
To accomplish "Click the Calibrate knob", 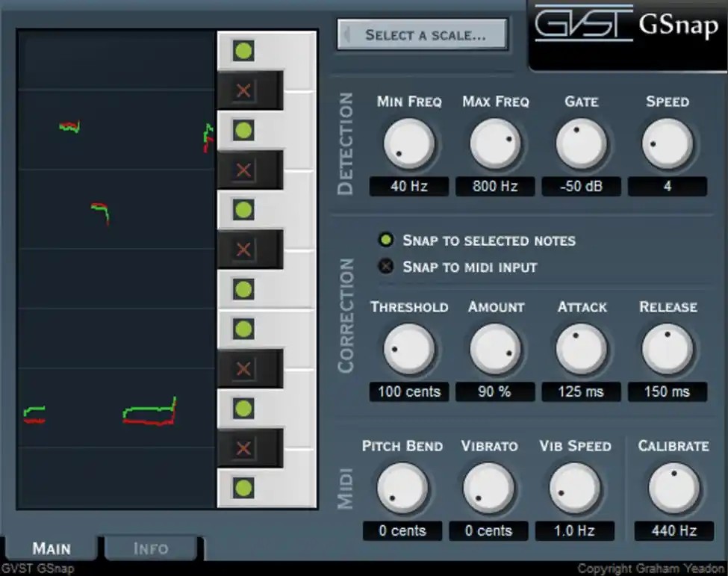I will click(673, 488).
